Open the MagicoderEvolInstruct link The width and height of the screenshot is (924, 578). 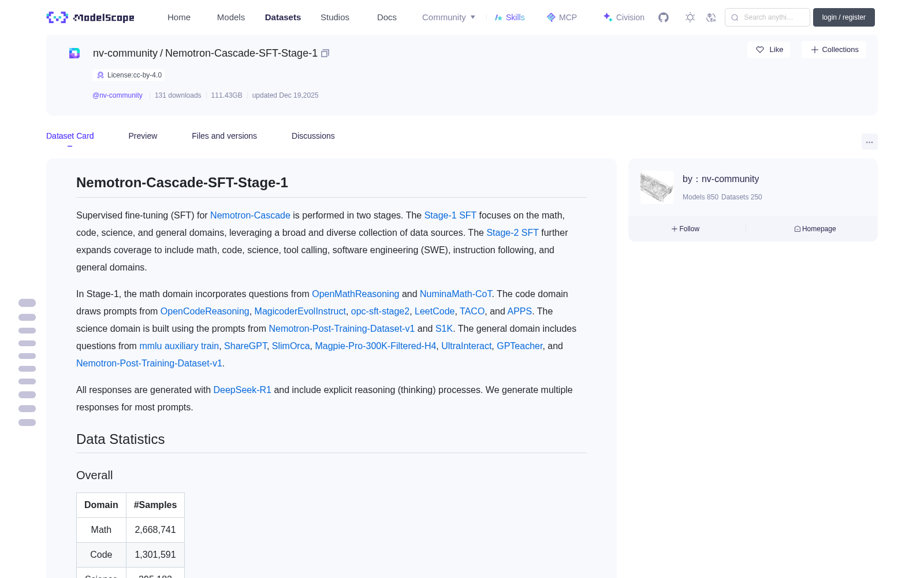[300, 311]
